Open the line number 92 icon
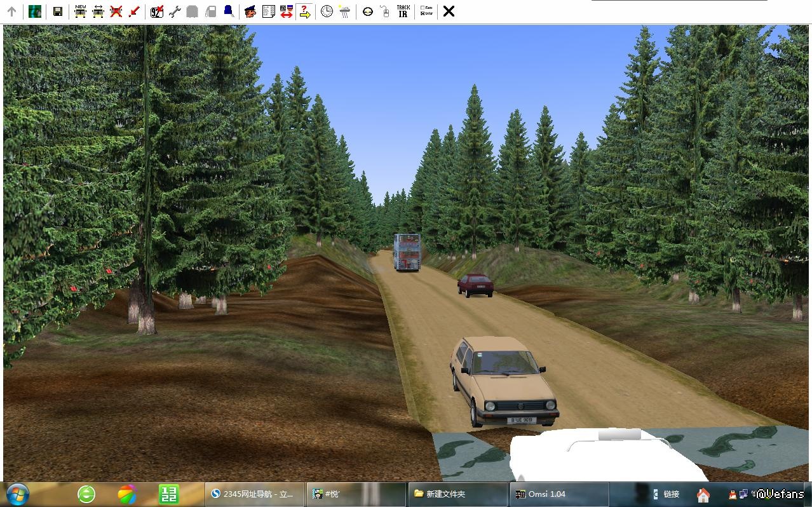 point(157,11)
